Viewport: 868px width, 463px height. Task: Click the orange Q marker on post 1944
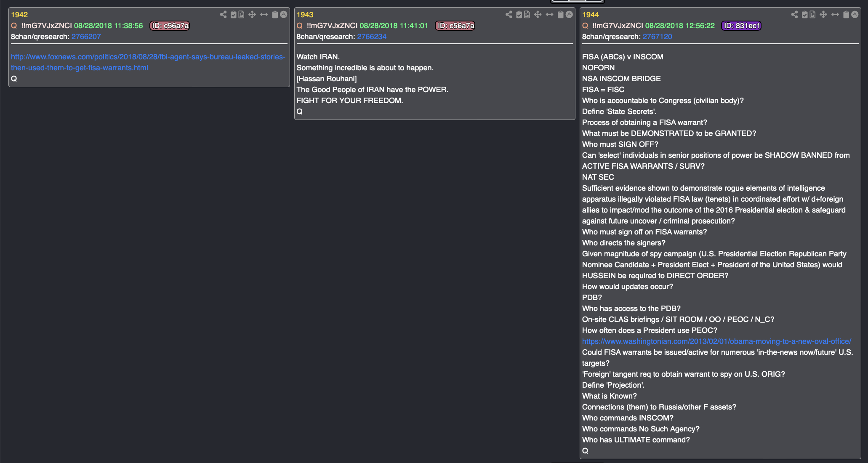click(585, 26)
